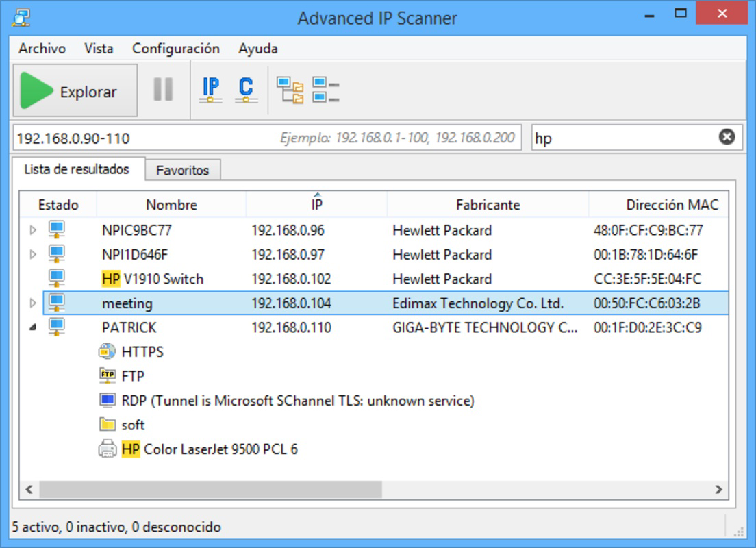756x548 pixels.
Task: Expand the NPIC9BC77 tree row
Action: 32,230
